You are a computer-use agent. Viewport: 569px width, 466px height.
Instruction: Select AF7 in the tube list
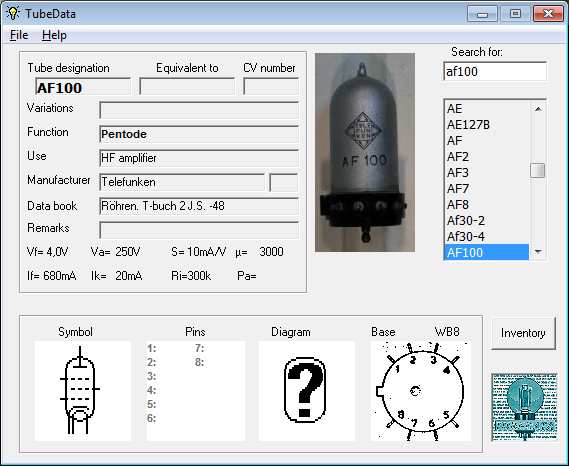486,188
